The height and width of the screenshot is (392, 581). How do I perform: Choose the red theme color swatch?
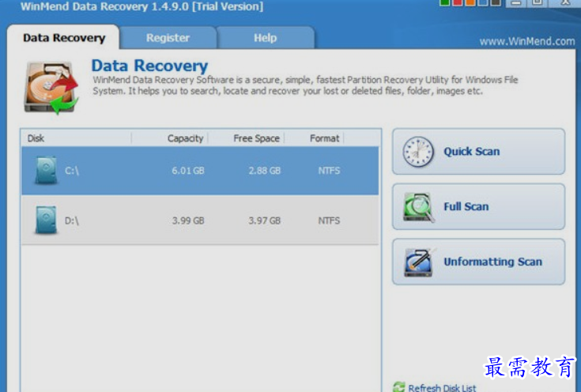[457, 2]
